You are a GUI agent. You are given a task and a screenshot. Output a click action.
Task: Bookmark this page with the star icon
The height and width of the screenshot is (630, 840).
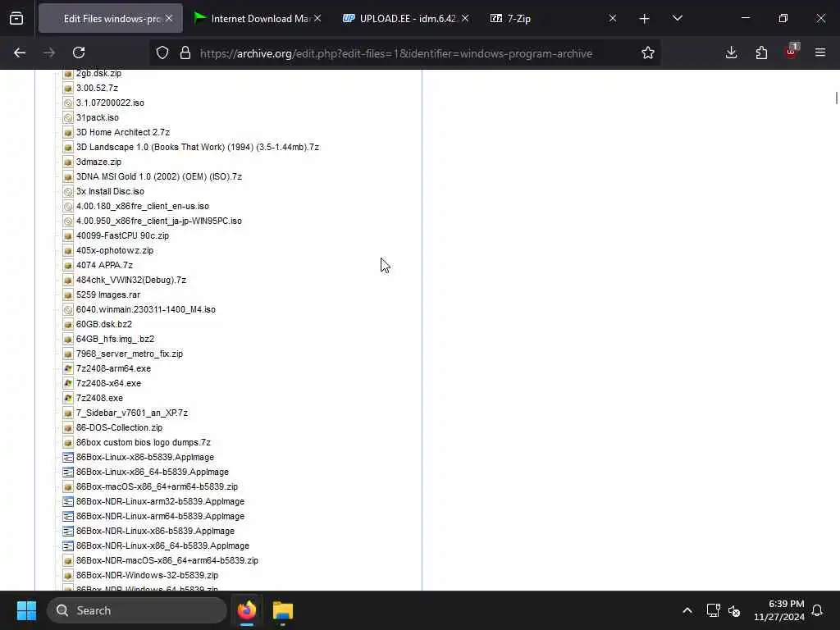pyautogui.click(x=648, y=52)
